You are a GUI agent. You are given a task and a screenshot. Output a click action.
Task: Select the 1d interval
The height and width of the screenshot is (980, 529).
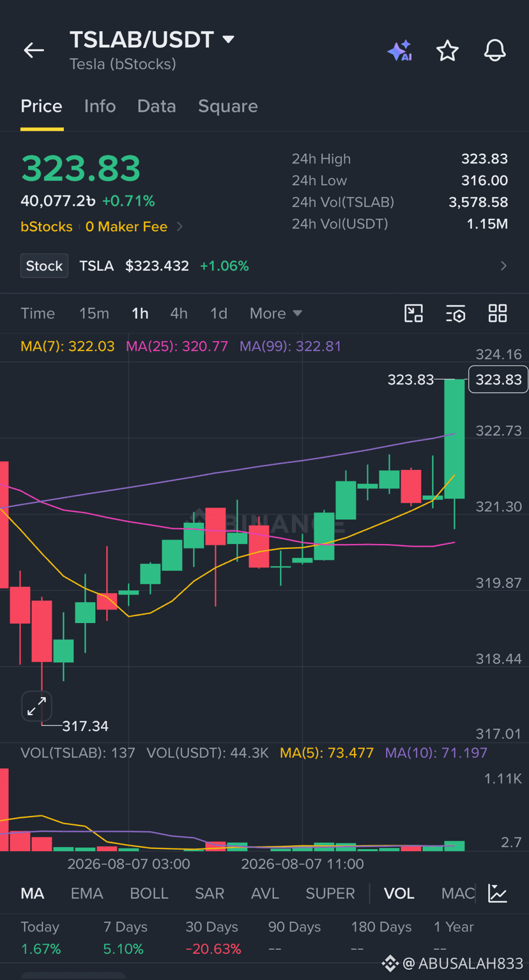(218, 313)
